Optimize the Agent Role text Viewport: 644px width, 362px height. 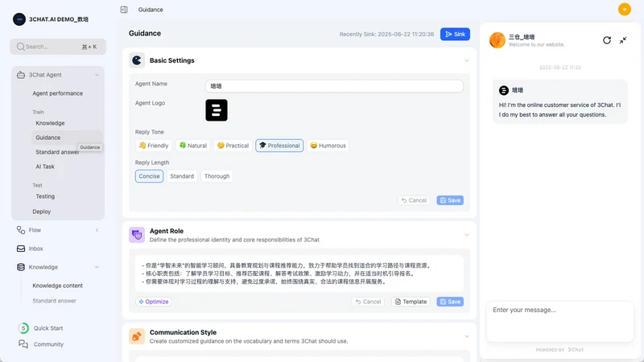154,302
